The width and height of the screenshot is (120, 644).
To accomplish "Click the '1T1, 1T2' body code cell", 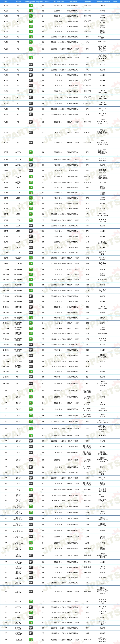I will point(87,640).
